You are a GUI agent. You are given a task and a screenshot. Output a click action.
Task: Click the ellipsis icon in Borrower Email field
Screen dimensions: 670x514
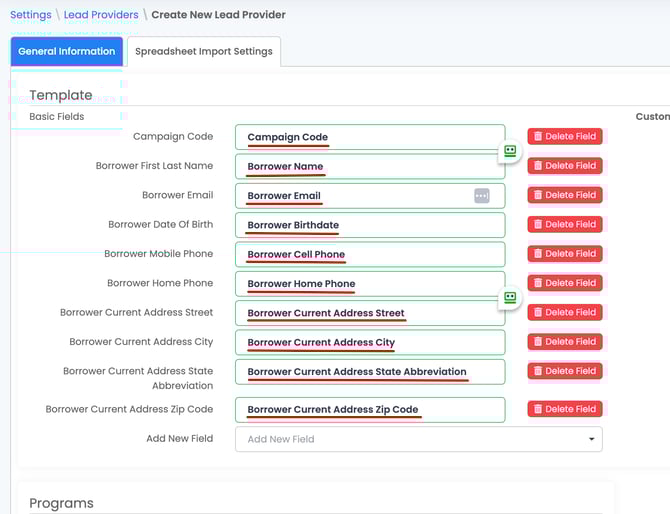click(481, 196)
